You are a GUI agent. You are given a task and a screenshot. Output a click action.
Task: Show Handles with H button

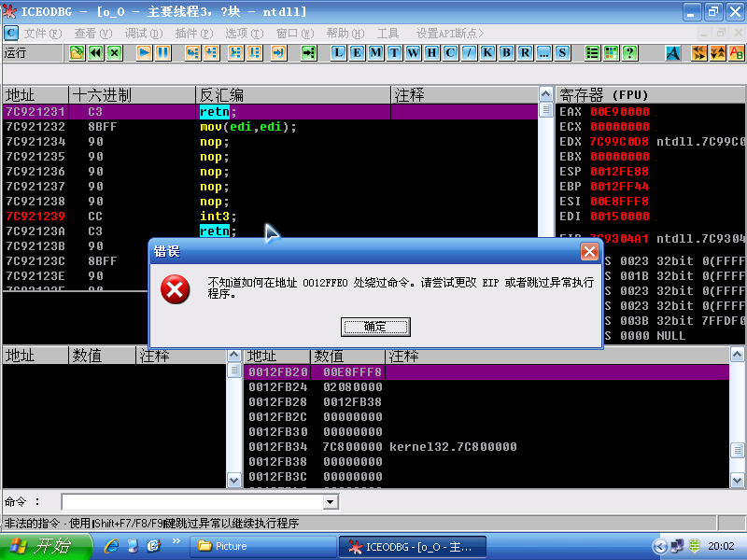[431, 53]
